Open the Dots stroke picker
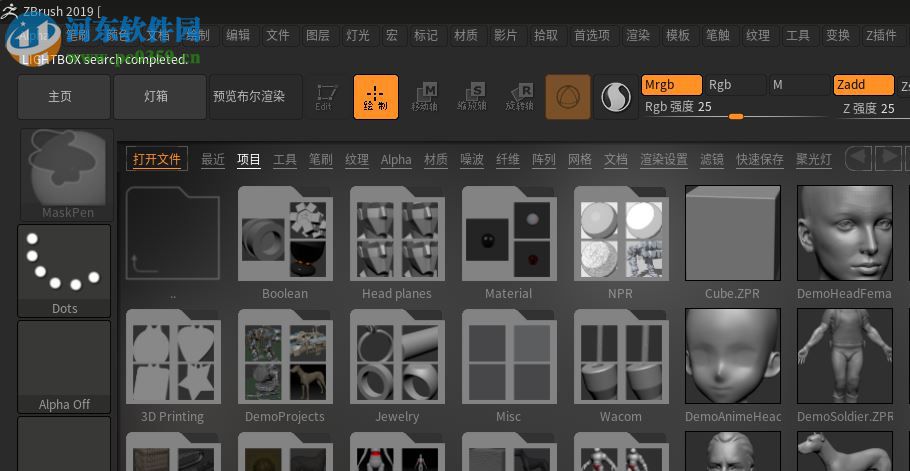The image size is (910, 471). click(64, 271)
